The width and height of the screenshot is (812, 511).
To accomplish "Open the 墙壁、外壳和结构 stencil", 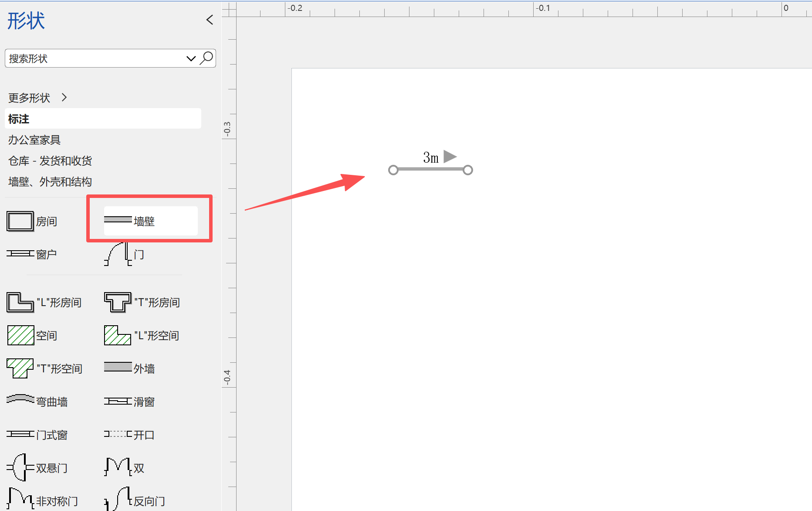I will pos(50,182).
